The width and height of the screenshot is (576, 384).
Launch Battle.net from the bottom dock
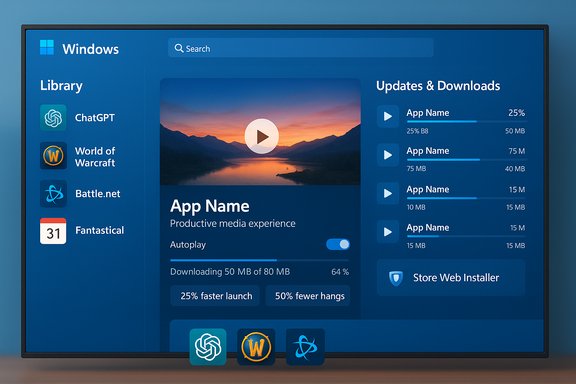(x=305, y=347)
